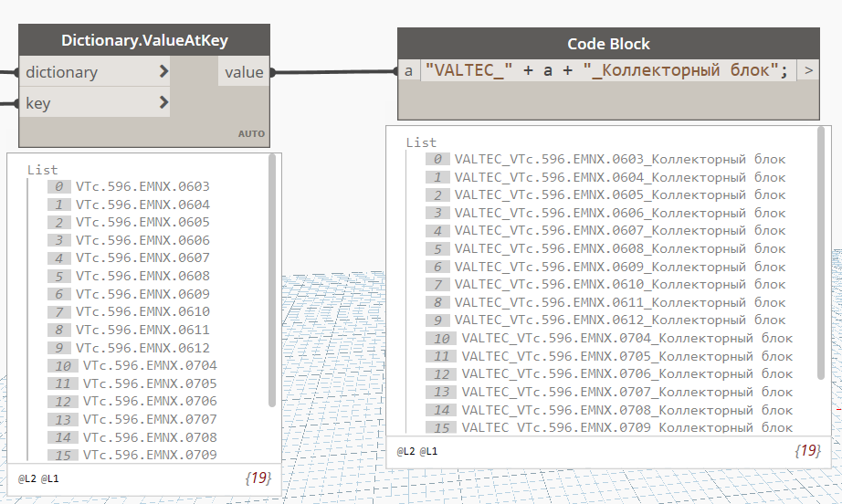
Task: Select item VTc.596.EMNX.0610 in left list
Action: coord(142,311)
